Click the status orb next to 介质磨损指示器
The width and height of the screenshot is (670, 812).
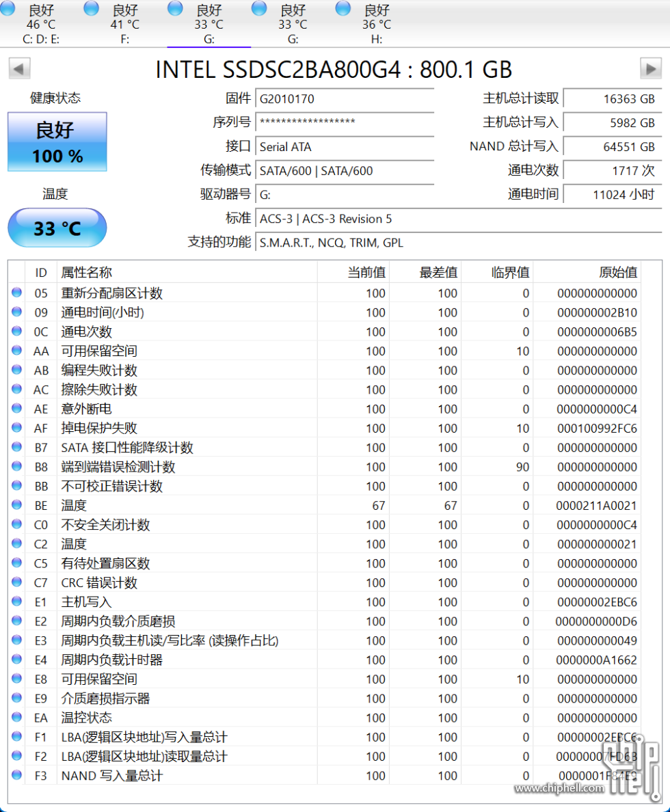pos(16,699)
